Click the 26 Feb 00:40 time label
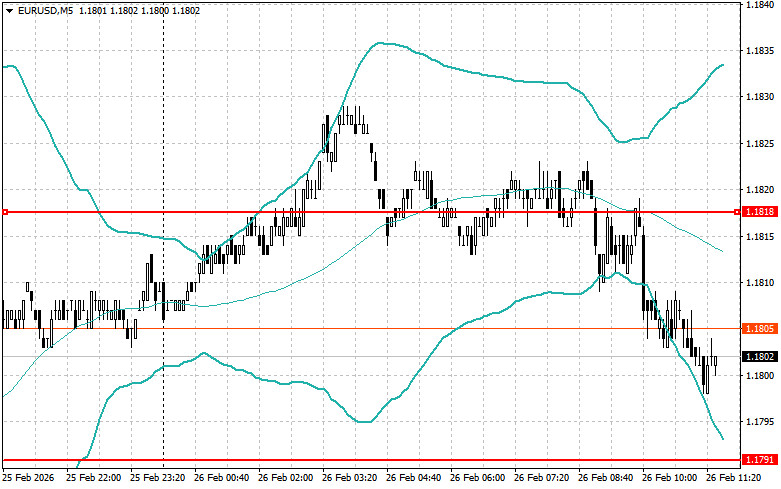Viewport: 781px width, 489px height. point(222,478)
